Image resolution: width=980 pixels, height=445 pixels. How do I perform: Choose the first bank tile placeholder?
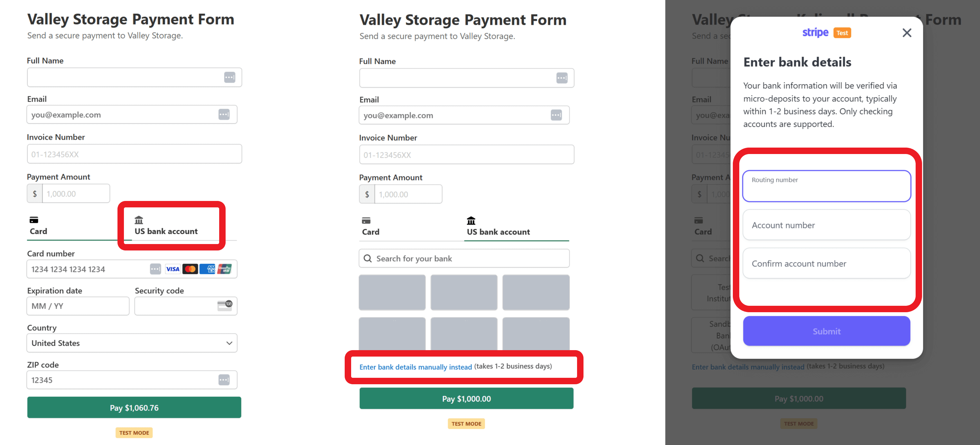point(392,292)
